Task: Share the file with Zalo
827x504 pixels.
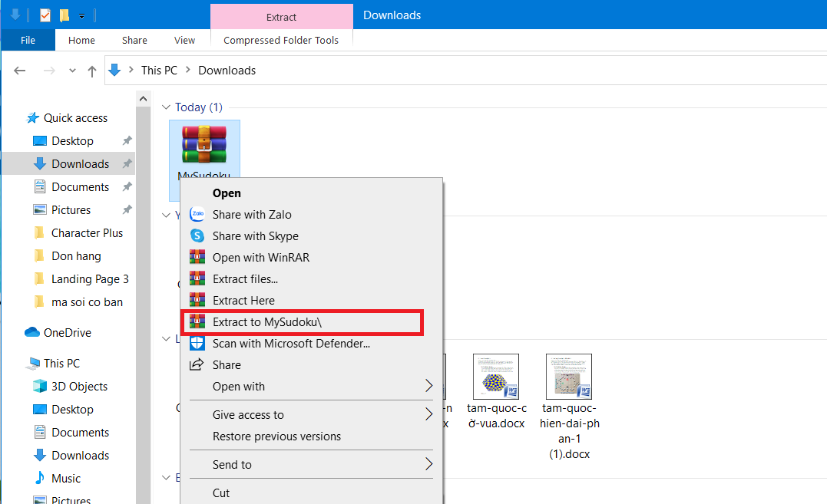Action: (x=250, y=214)
